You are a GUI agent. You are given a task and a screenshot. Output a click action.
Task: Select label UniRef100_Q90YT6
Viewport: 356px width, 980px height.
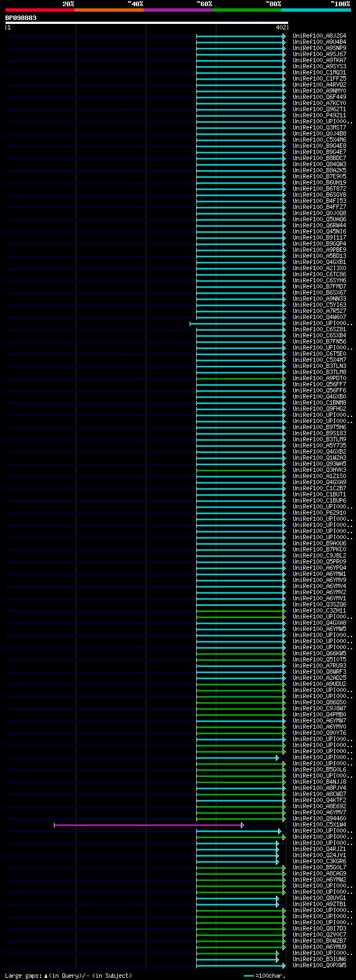(319, 733)
